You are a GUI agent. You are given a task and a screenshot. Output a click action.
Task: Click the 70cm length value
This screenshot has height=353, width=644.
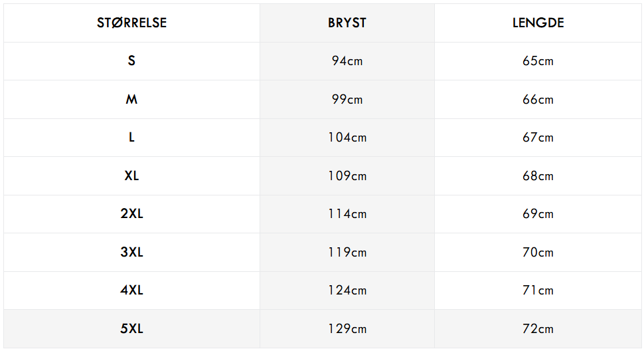pyautogui.click(x=538, y=252)
